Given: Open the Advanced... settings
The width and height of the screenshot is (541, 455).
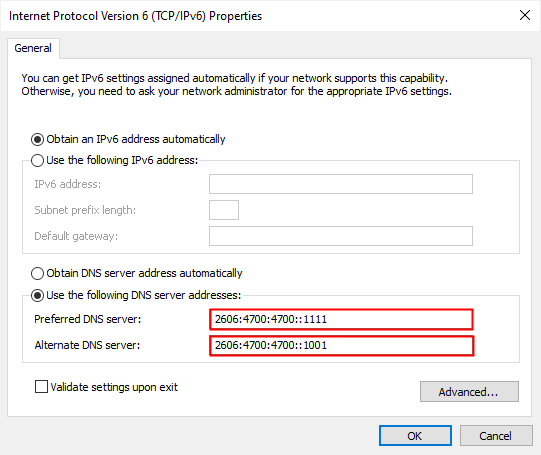Looking at the screenshot, I should [469, 392].
